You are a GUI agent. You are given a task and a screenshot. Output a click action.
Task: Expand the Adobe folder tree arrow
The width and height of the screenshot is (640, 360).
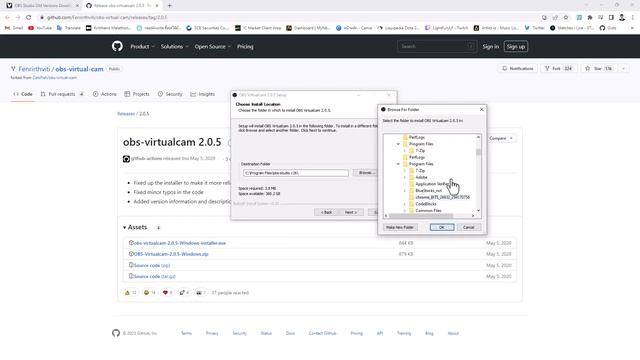[x=404, y=178]
